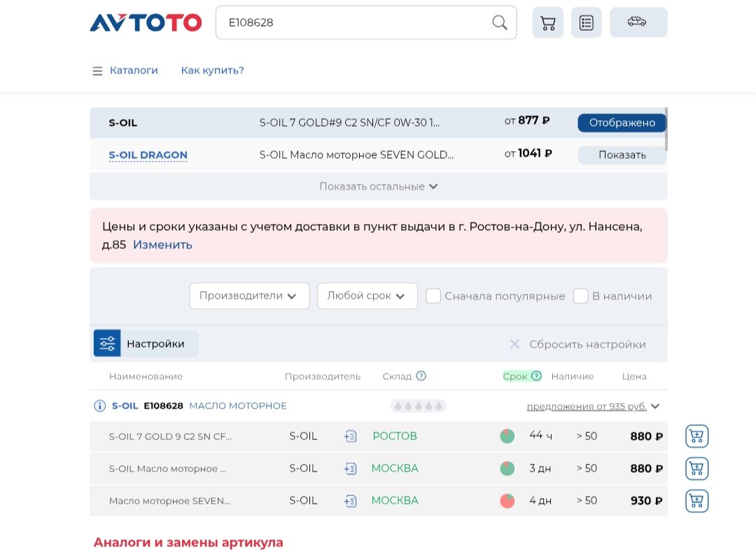Click the search magnifier icon
The width and height of the screenshot is (756, 552).
(x=500, y=22)
